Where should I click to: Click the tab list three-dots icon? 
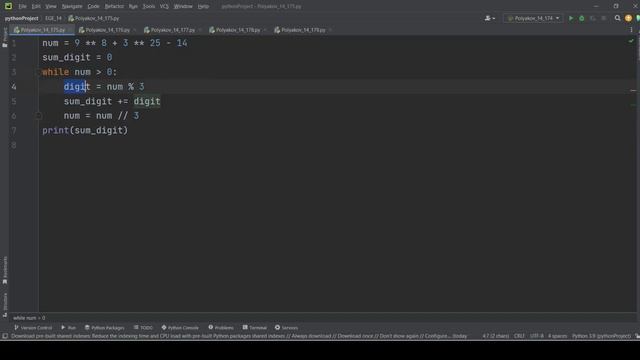pyautogui.click(x=631, y=30)
